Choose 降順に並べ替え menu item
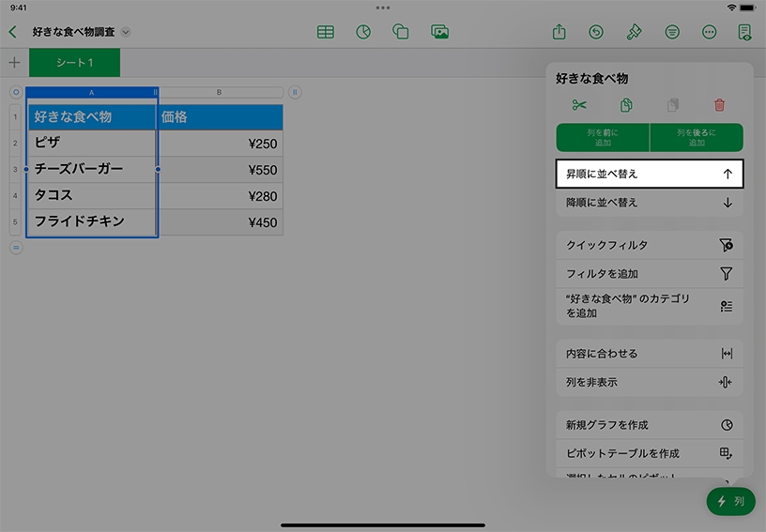This screenshot has width=766, height=532. (x=650, y=203)
